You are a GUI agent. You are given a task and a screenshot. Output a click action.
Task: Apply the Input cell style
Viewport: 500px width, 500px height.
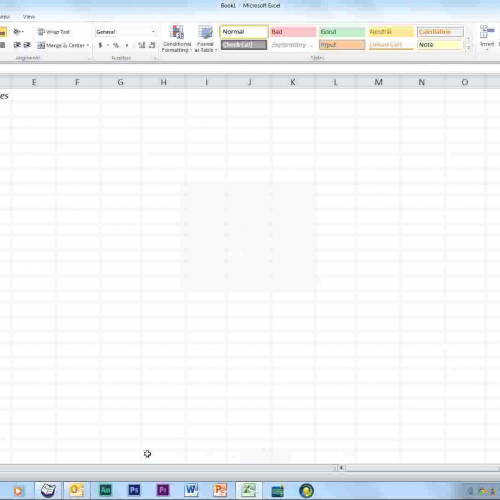(342, 45)
